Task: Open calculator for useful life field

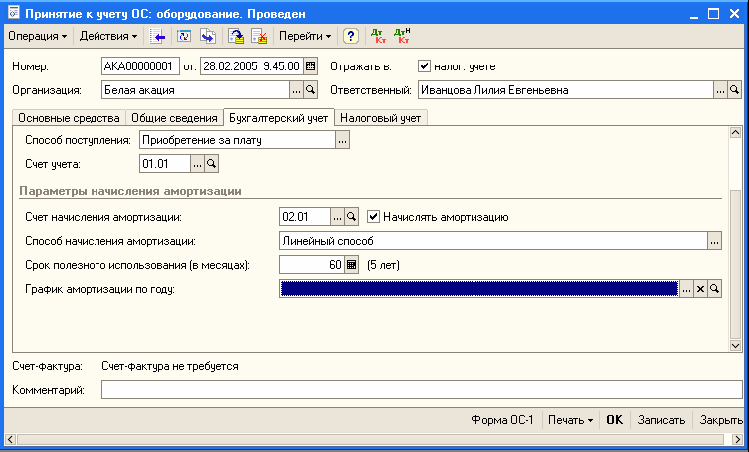Action: pos(351,265)
